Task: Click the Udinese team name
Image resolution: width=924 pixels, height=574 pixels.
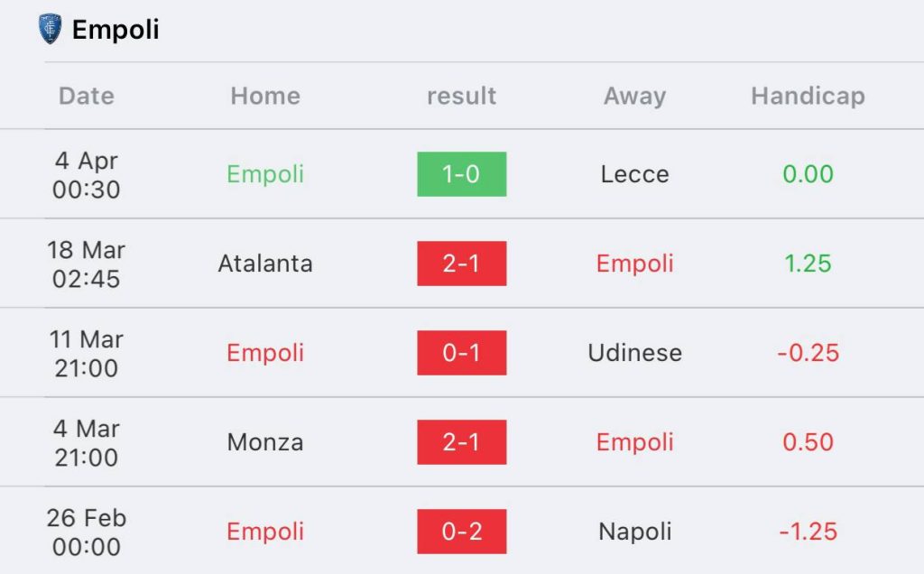Action: [634, 352]
